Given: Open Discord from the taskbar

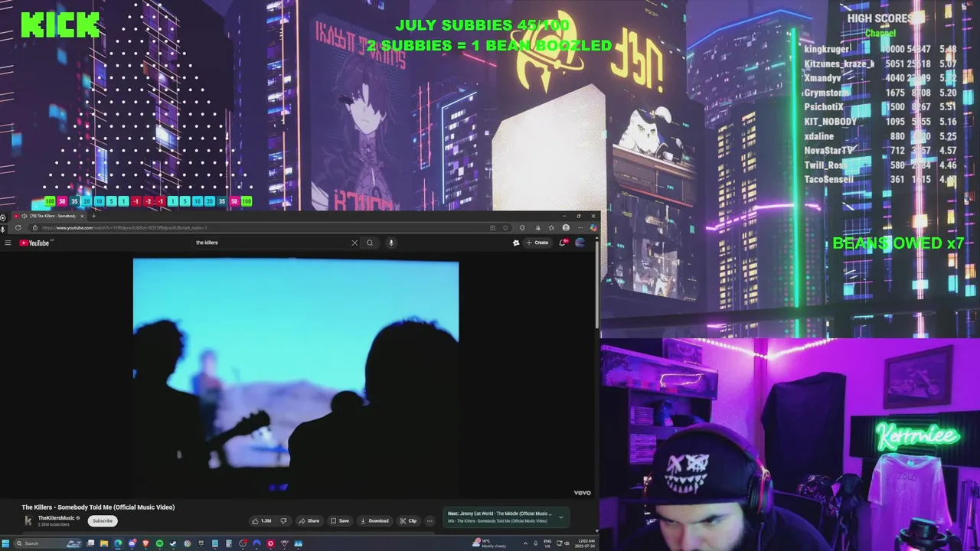Looking at the screenshot, I should click(132, 543).
